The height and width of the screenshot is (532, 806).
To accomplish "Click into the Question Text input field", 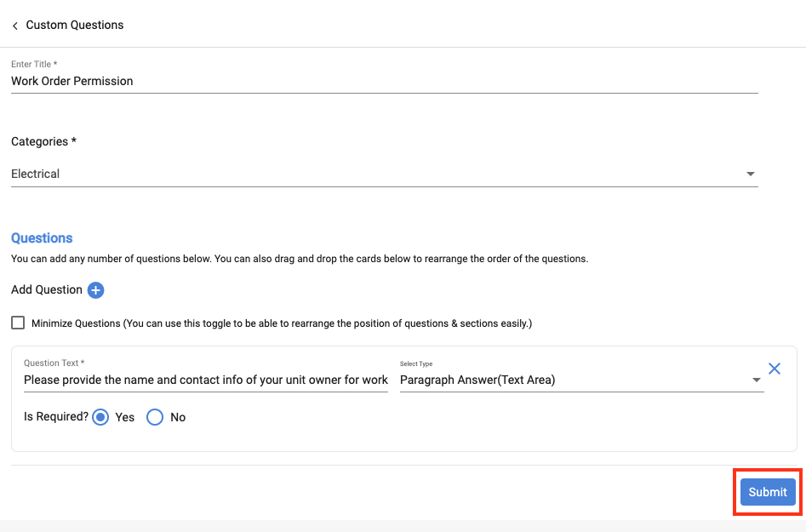I will tap(205, 380).
